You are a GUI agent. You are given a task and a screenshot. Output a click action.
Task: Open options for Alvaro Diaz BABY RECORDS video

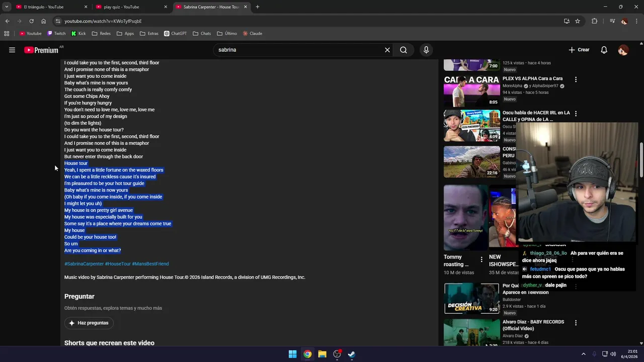[576, 323]
